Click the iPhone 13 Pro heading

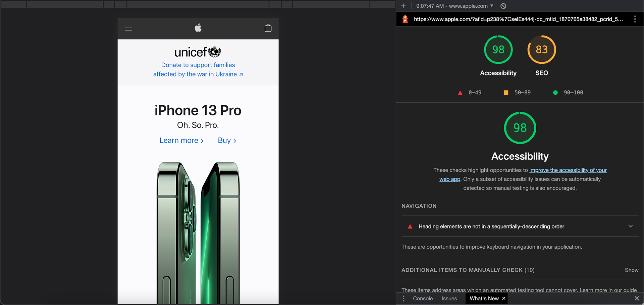198,110
